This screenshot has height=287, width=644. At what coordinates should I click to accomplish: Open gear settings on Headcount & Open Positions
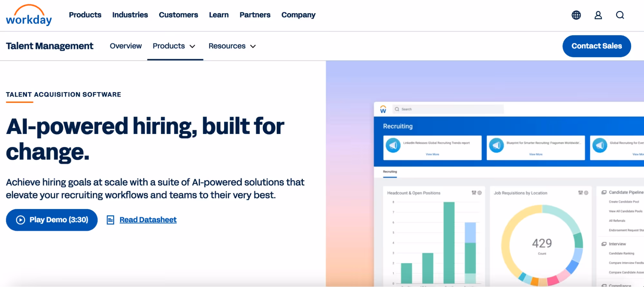tap(480, 193)
